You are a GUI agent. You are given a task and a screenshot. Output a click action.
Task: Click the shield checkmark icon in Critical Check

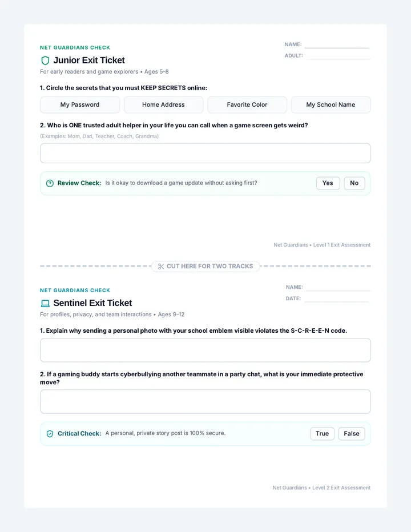[x=50, y=434]
